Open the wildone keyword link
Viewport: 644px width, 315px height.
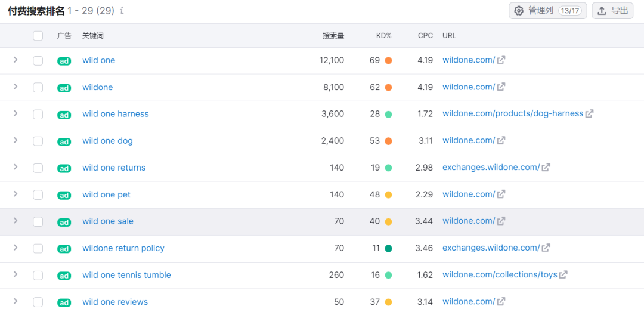pyautogui.click(x=97, y=87)
